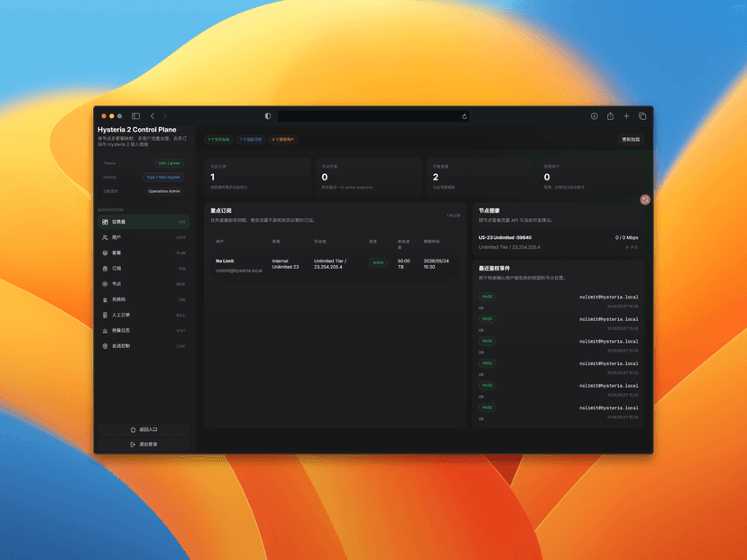Click the stat card mentioning online snapshot

(x=369, y=177)
